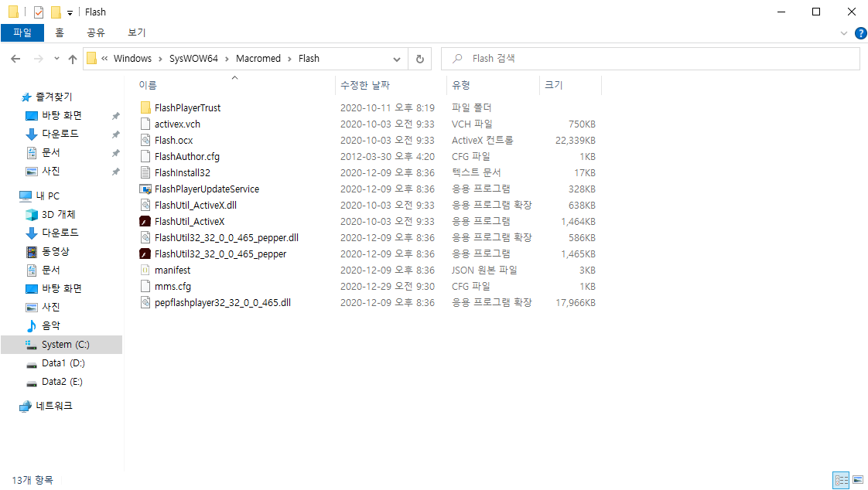Select the FlashPlayerUpdateService application icon
This screenshot has height=490, width=868.
(x=145, y=189)
